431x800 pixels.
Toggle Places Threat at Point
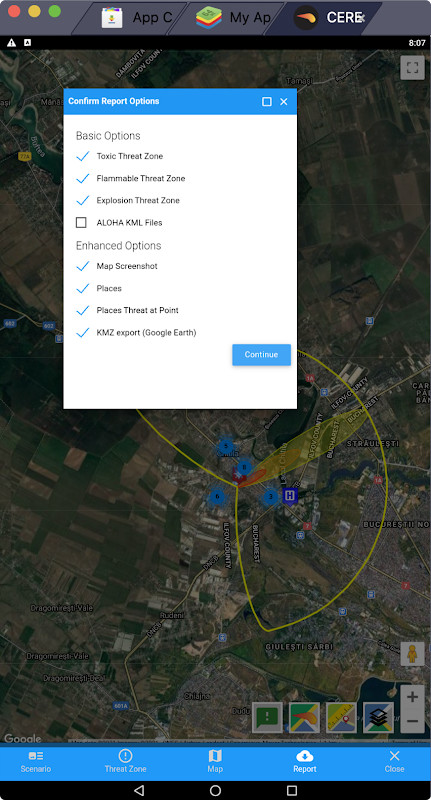point(83,310)
